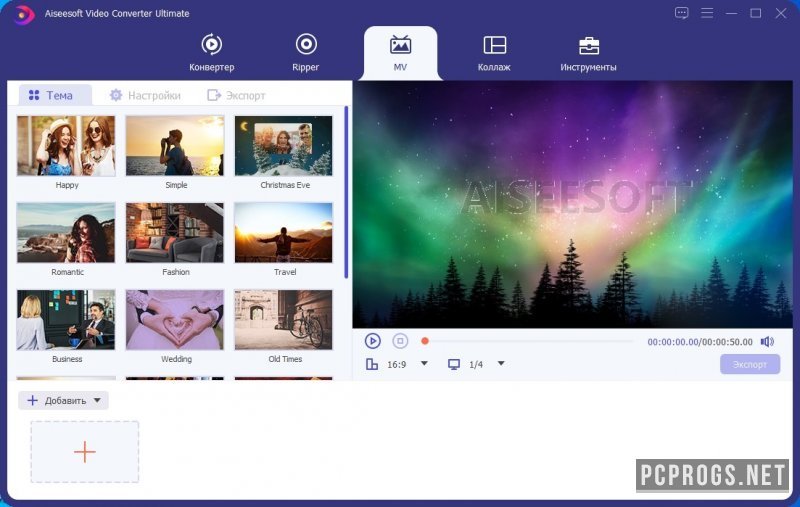The width and height of the screenshot is (800, 507).
Task: Open the feedback chat icon in title bar
Action: [682, 13]
